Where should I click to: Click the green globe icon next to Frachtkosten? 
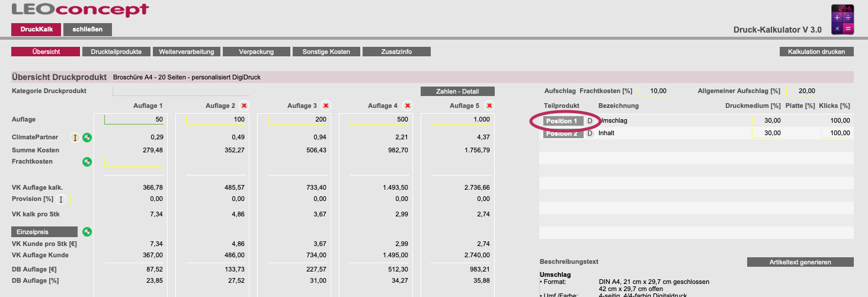(x=87, y=161)
